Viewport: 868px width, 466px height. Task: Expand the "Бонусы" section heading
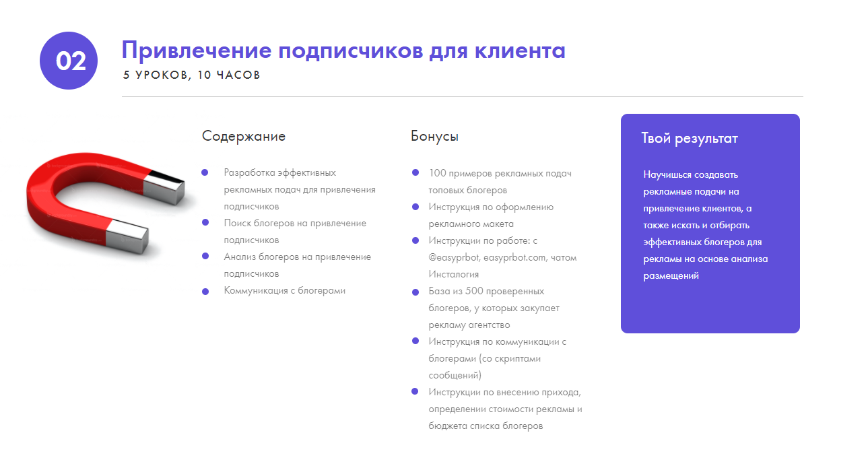coord(434,136)
